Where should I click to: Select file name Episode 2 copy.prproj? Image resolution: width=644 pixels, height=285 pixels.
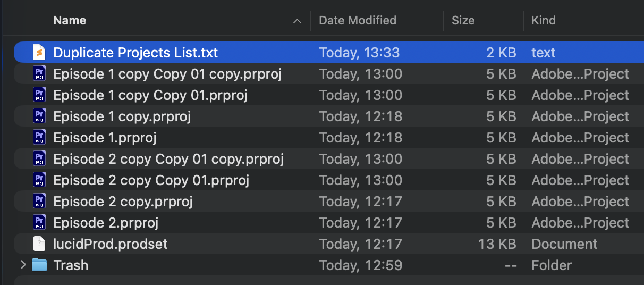(x=123, y=202)
